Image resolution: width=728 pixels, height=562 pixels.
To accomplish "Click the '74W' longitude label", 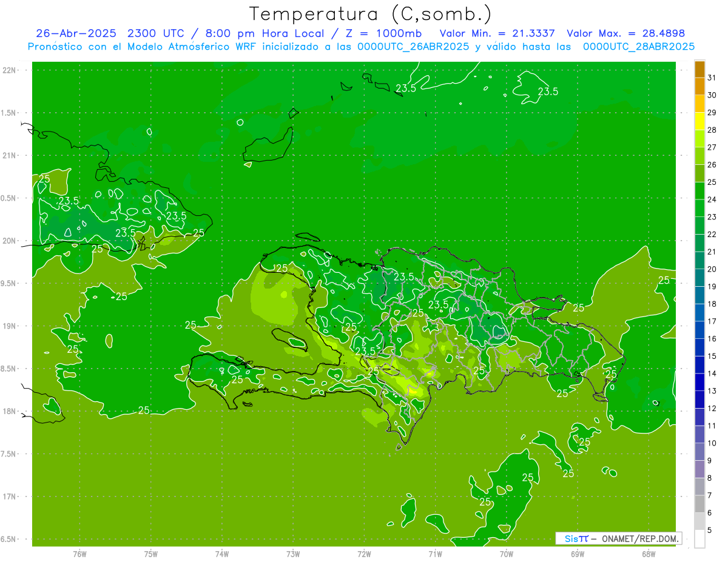I will (222, 554).
